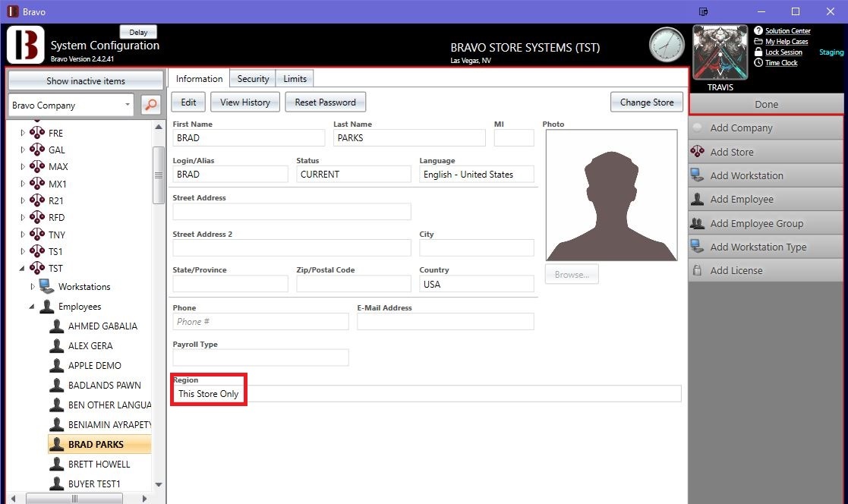This screenshot has height=504, width=848.
Task: Click the TRAVIS user avatar picture
Action: tap(720, 52)
